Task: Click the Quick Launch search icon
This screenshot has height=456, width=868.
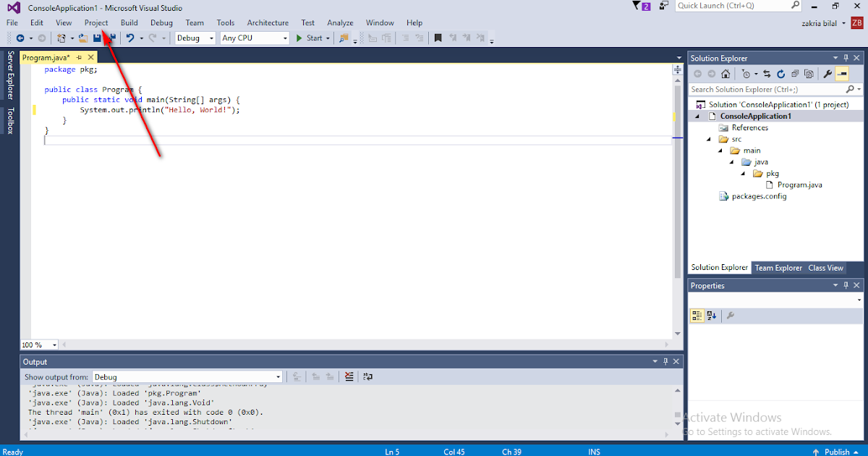Action: click(795, 6)
